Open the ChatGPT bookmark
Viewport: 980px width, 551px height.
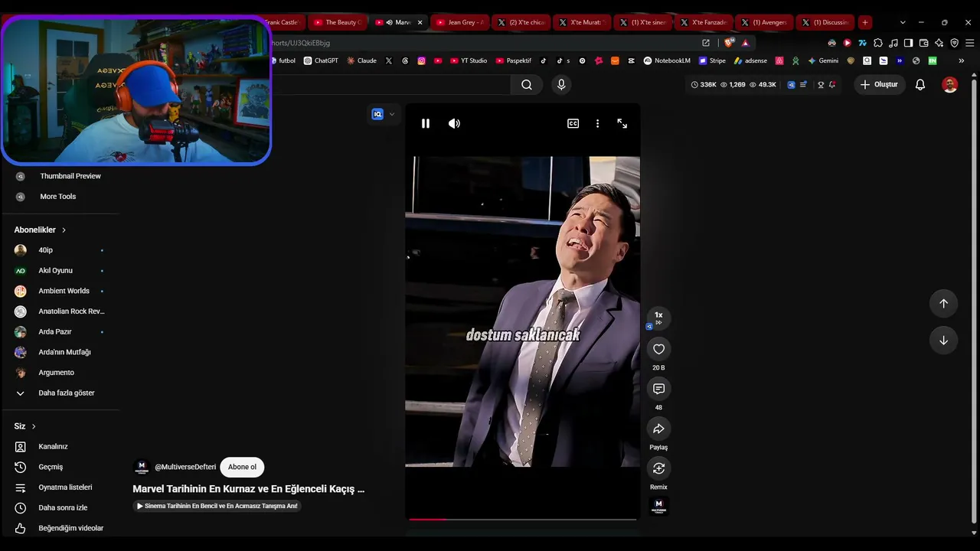(321, 60)
